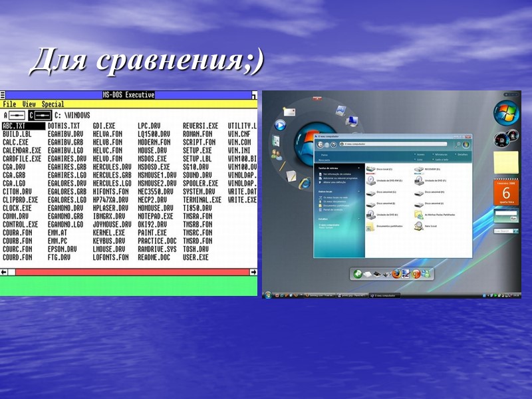532x399 pixels.
Task: Click the Run button in sidebar gadget
Action: [x=513, y=219]
